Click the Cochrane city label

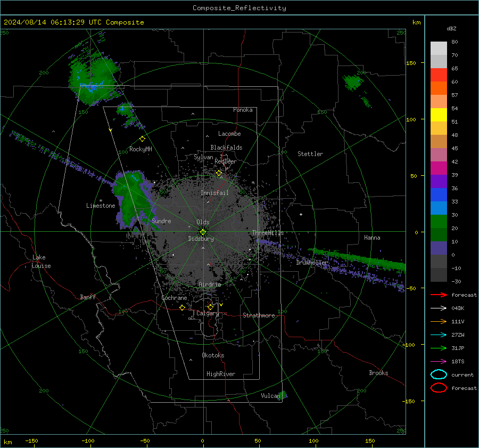point(174,298)
